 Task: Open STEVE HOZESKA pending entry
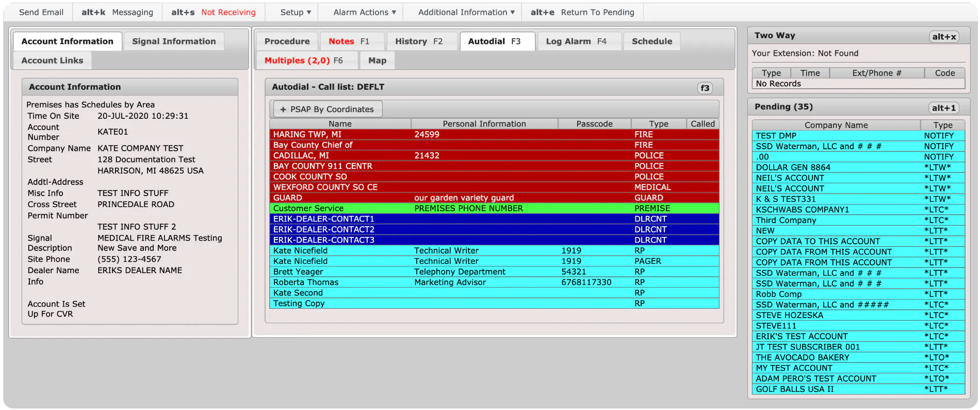pos(858,316)
